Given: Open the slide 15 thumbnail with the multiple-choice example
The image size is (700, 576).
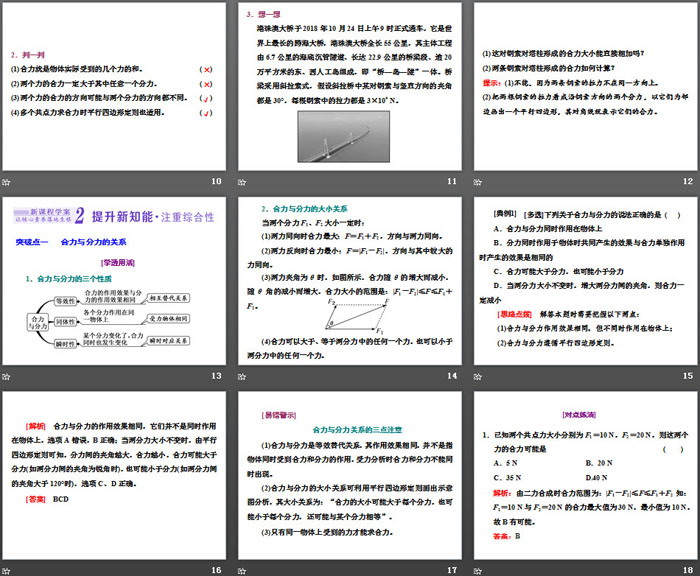Looking at the screenshot, I should (x=585, y=280).
